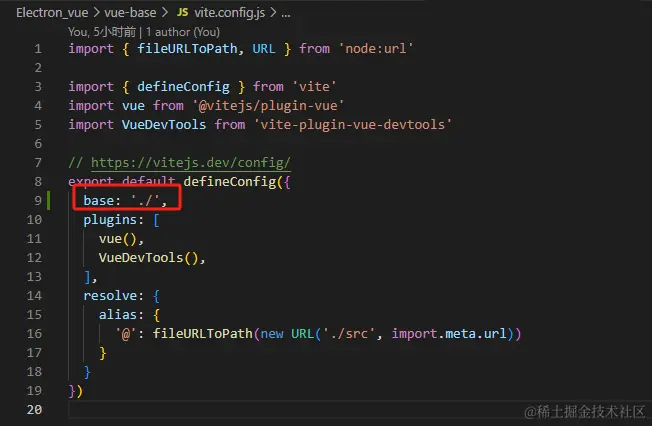
Task: Click green change indicator on line 9
Action: [49, 201]
